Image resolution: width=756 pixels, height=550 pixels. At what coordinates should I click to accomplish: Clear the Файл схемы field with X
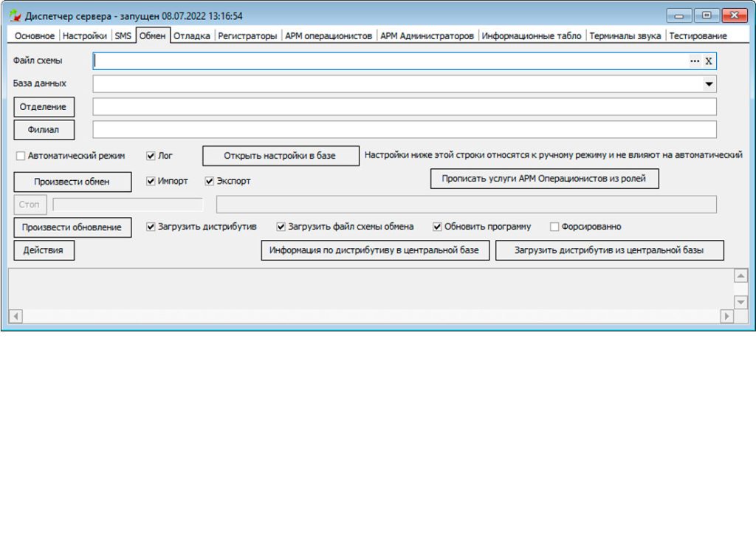click(708, 61)
